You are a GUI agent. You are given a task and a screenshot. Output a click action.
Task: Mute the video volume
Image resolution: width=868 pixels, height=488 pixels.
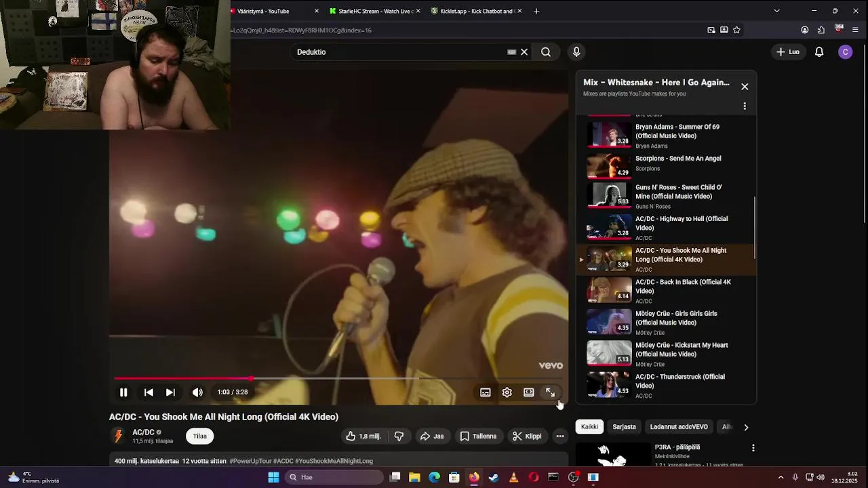click(x=197, y=392)
